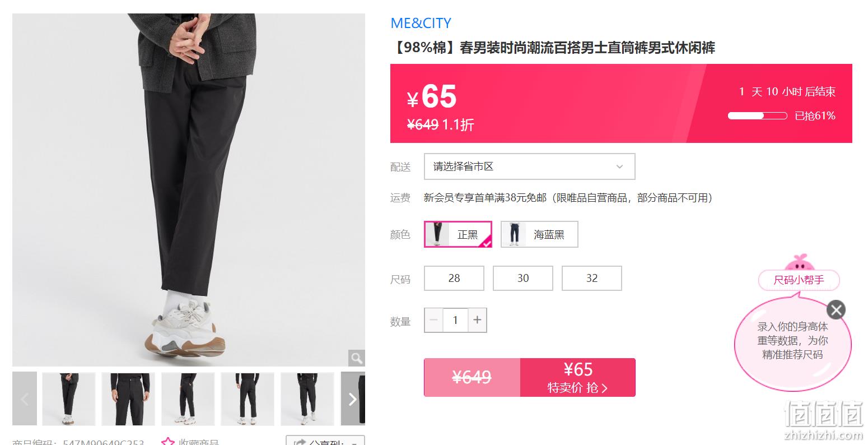Choose size 30
The image size is (868, 445).
click(x=523, y=278)
